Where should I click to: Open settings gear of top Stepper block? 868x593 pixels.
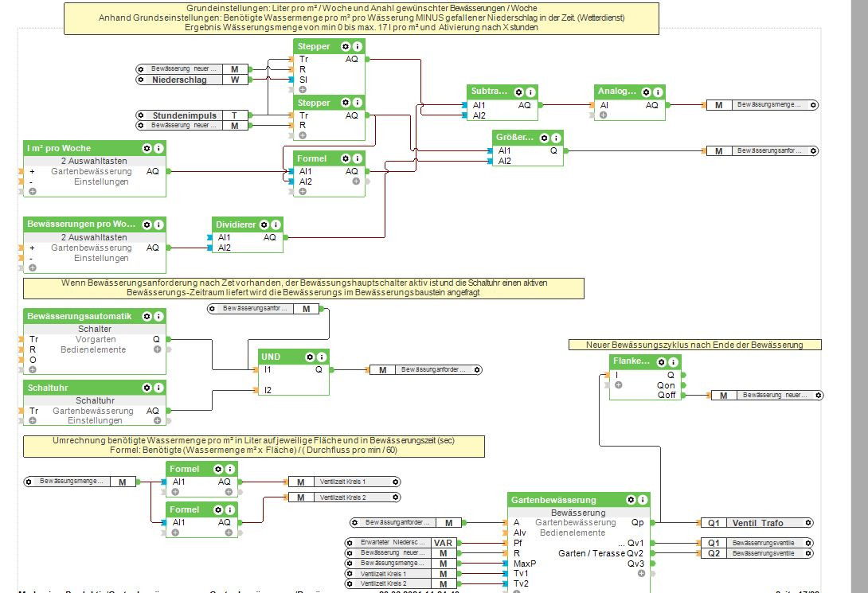tap(346, 46)
